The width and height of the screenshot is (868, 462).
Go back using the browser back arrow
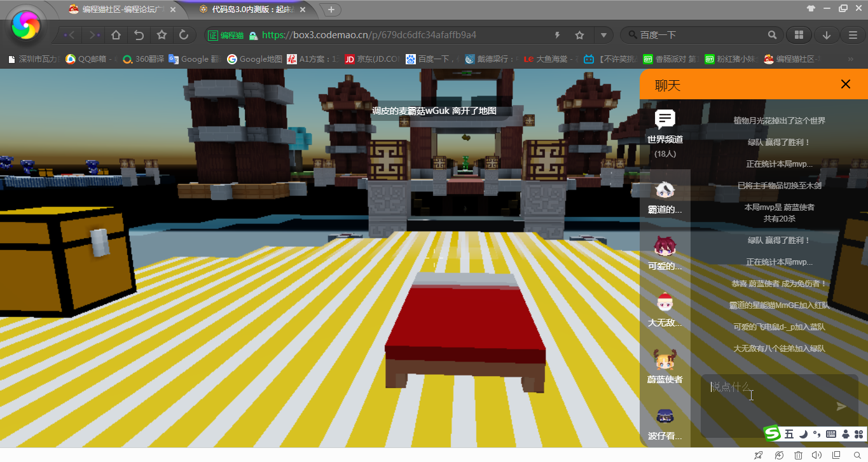pyautogui.click(x=70, y=35)
